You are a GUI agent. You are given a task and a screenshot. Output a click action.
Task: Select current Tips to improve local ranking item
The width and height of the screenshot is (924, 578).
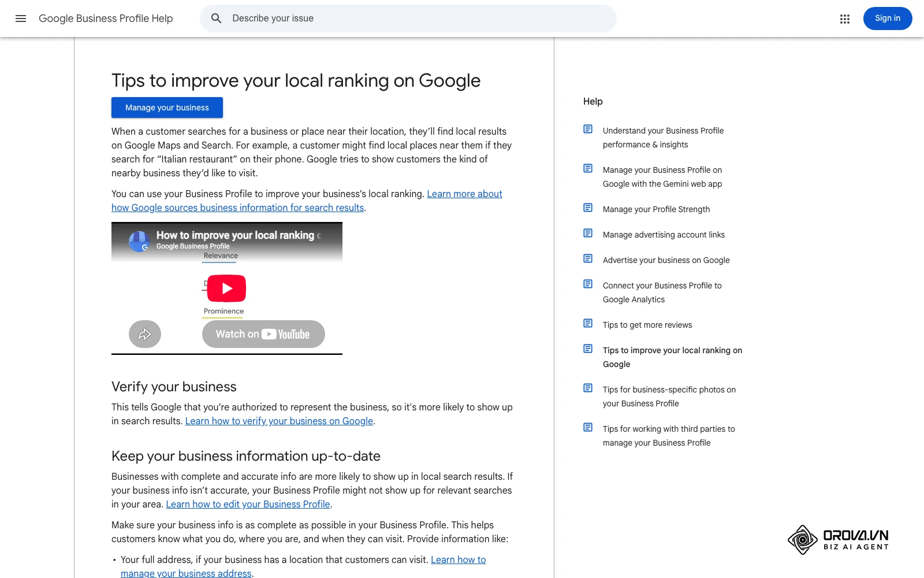click(x=672, y=357)
